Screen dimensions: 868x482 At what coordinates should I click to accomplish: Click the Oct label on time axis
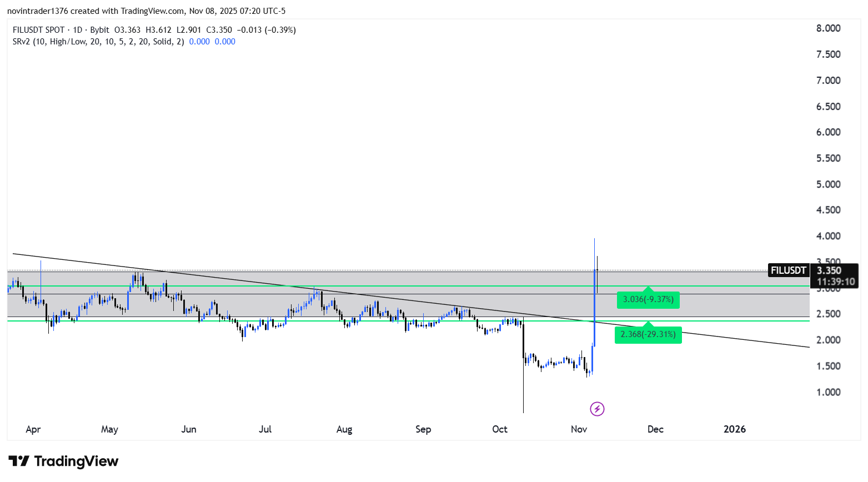click(500, 429)
